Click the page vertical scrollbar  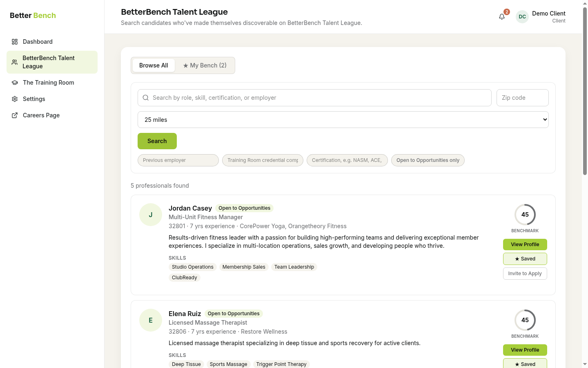585,92
